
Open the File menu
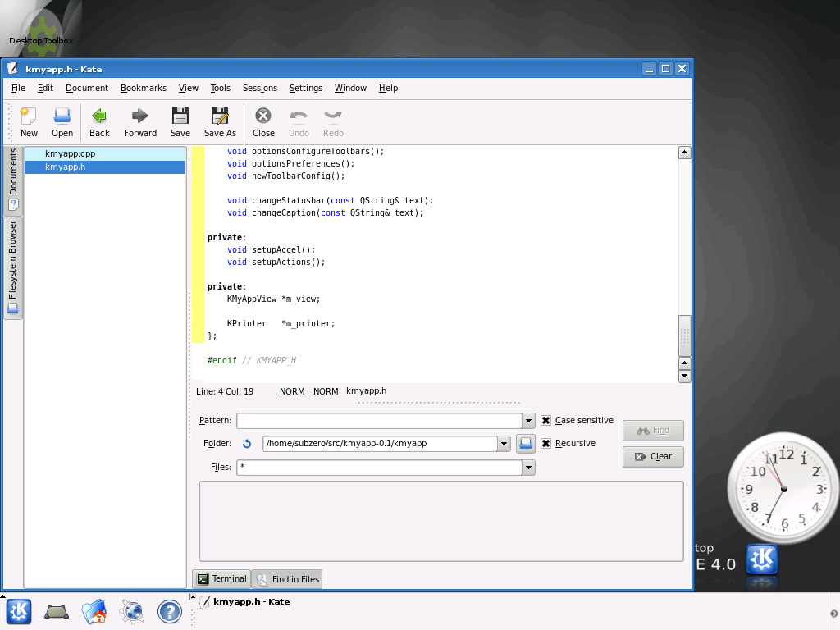coord(18,88)
